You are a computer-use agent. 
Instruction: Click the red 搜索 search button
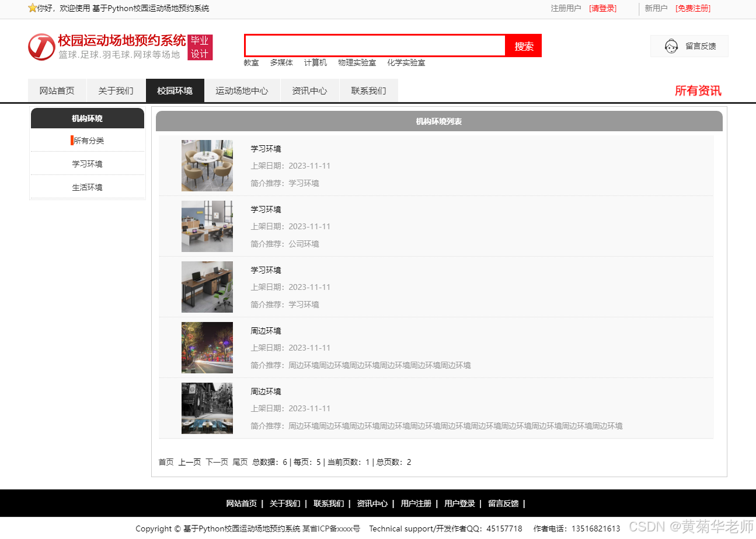[x=523, y=45]
